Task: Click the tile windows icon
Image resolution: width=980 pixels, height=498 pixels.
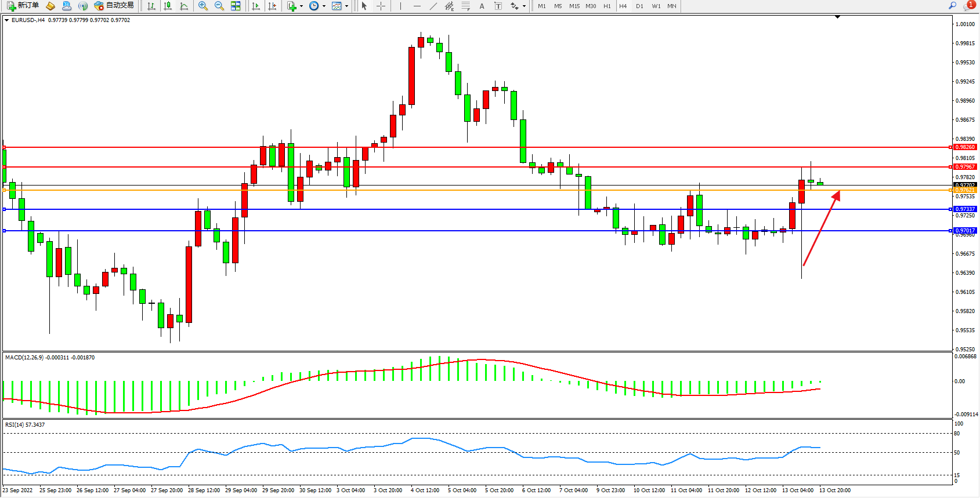Action: [x=236, y=6]
